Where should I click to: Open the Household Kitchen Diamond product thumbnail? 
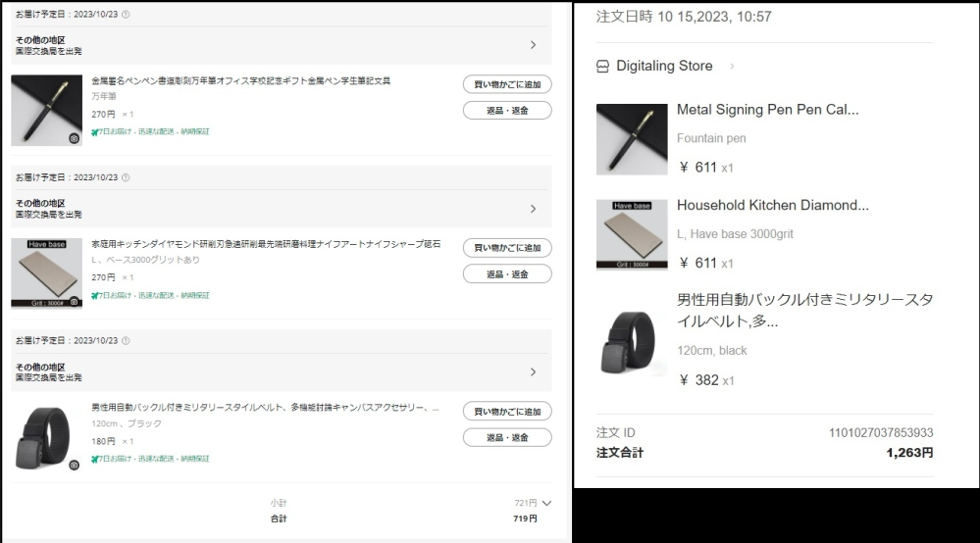[632, 234]
